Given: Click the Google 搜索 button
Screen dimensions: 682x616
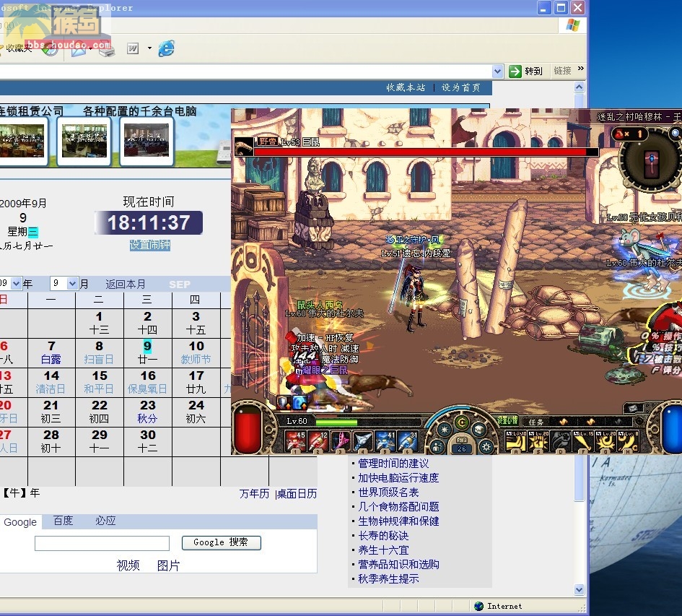Looking at the screenshot, I should pos(222,542).
